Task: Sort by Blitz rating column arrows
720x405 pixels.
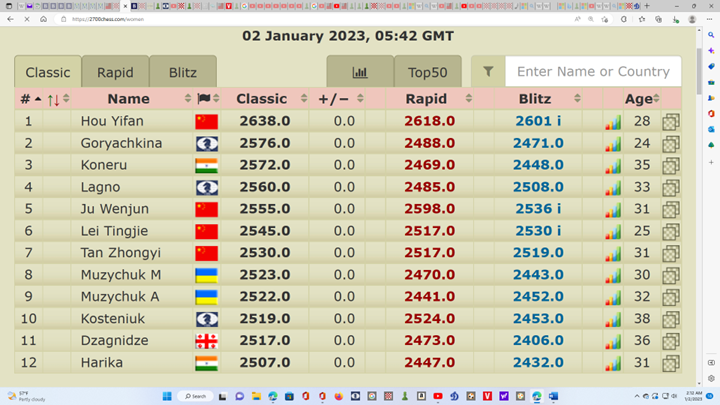Action: point(577,99)
